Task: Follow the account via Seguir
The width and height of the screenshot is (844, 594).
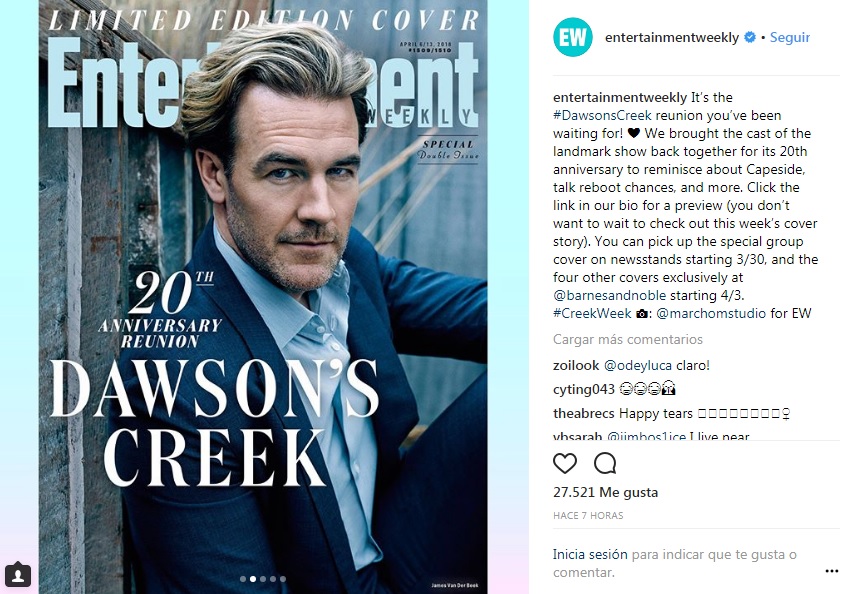Action: [x=790, y=37]
